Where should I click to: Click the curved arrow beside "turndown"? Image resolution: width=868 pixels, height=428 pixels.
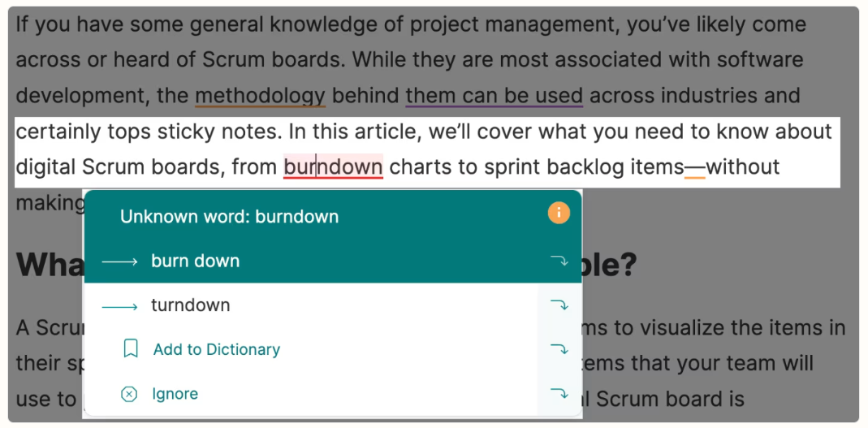(559, 305)
